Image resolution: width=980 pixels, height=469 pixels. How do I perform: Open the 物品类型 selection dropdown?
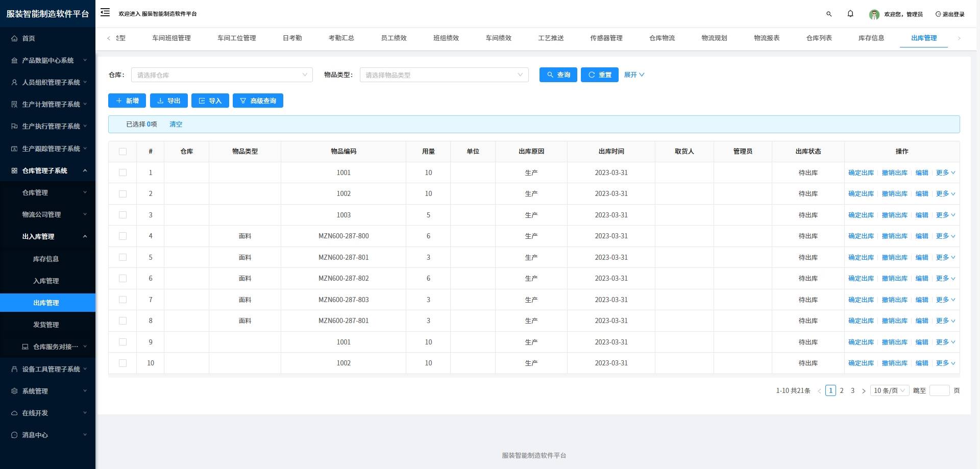pyautogui.click(x=444, y=75)
